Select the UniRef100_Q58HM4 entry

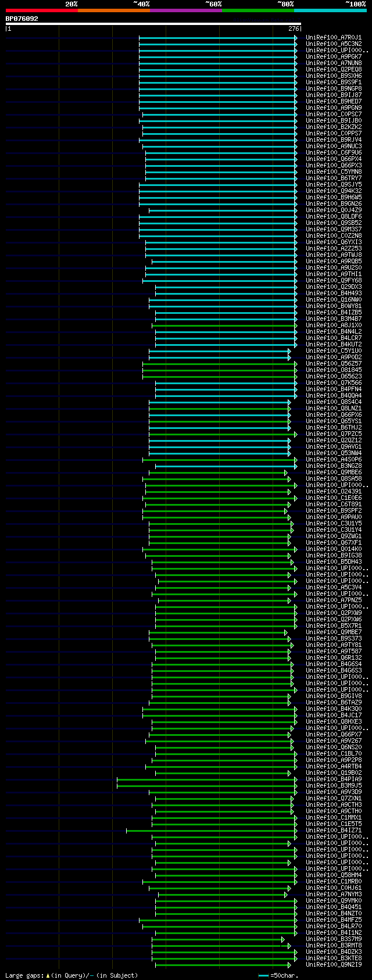click(334, 875)
